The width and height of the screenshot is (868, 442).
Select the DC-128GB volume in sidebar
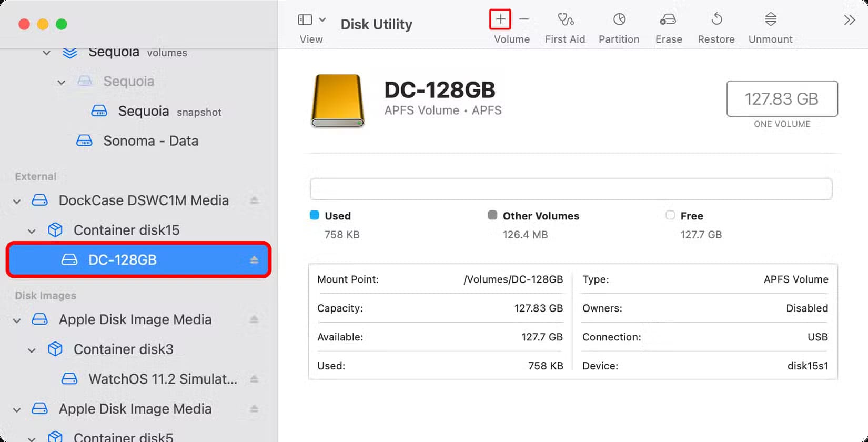pos(123,260)
